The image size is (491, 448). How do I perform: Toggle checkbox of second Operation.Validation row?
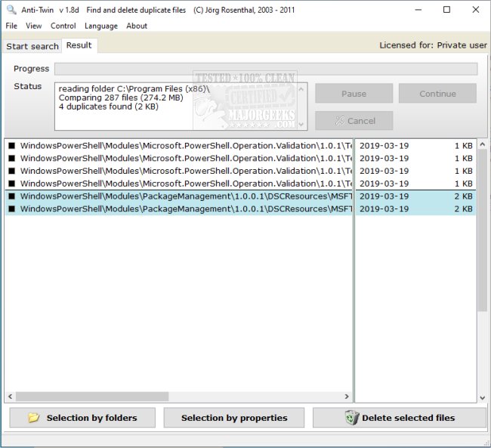(11, 158)
